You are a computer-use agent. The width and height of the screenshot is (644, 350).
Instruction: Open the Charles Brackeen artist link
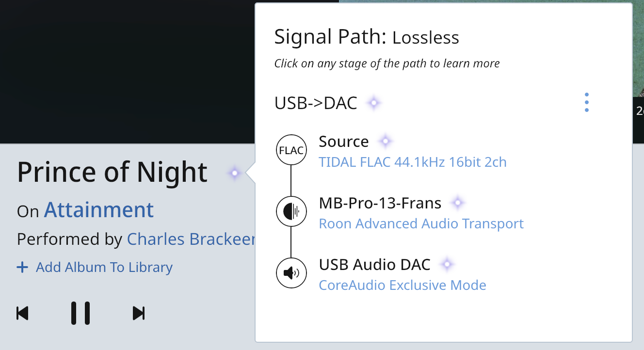191,239
